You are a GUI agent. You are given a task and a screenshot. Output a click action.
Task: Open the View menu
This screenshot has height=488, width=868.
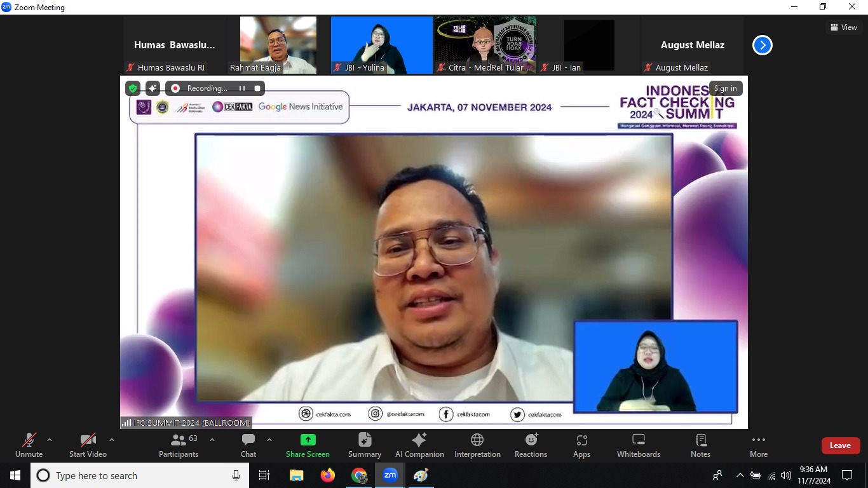(x=844, y=27)
